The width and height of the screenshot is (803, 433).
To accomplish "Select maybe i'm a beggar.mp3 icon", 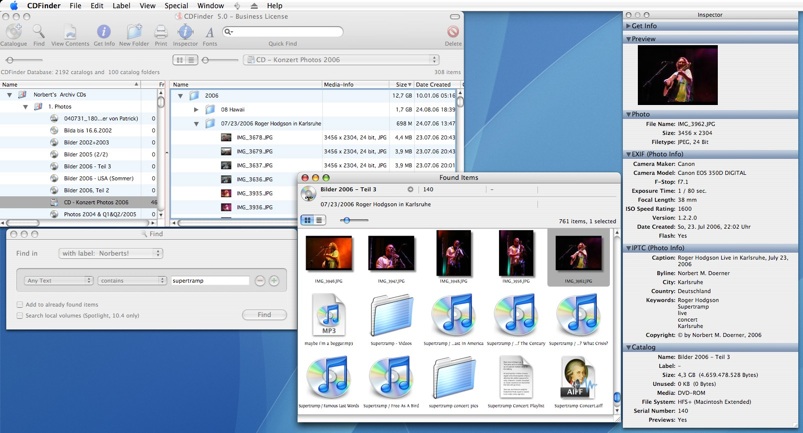I will pos(329,315).
